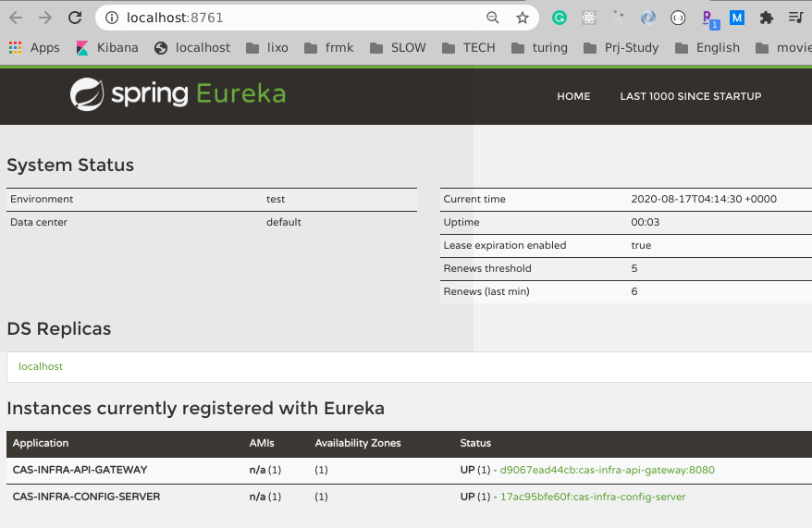This screenshot has width=812, height=528.
Task: Open the React Developer Tools extension icon
Action: pos(589,18)
